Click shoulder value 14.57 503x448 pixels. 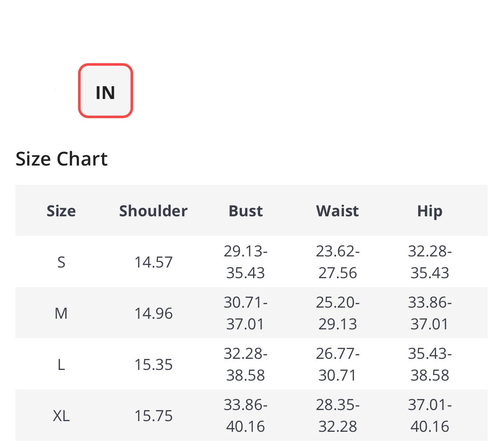(x=153, y=262)
